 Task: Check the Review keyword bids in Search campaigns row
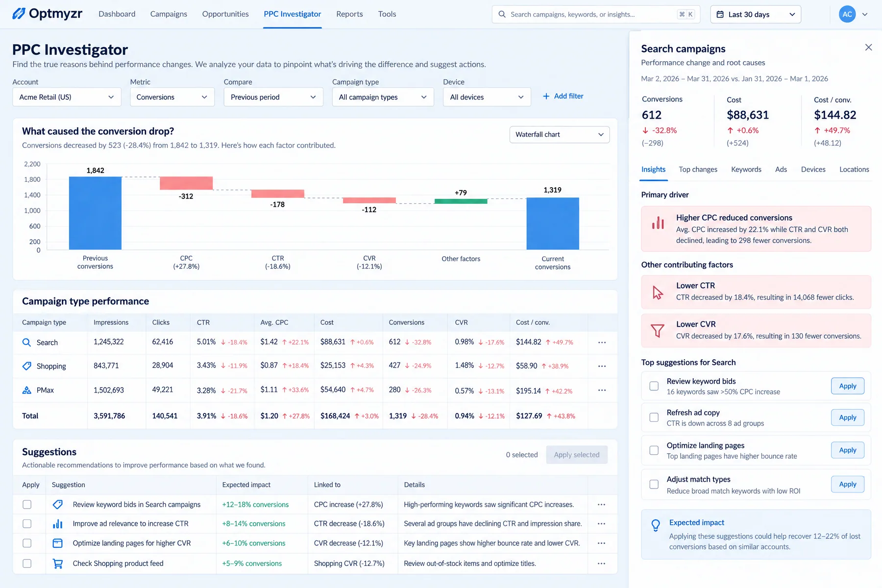coord(27,504)
